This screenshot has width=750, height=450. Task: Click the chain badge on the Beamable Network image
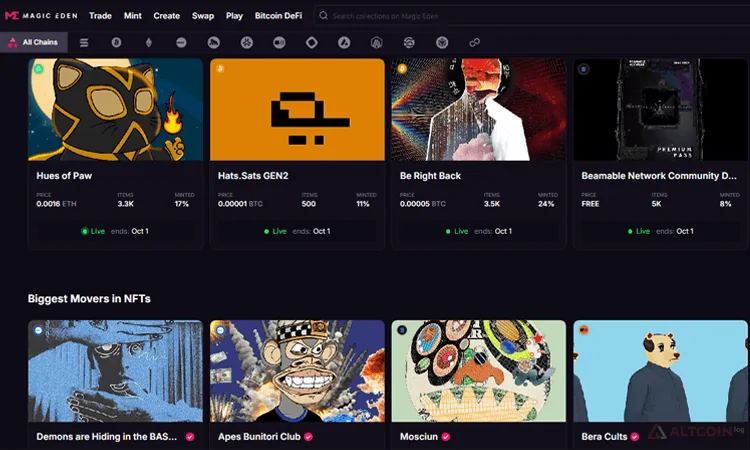[584, 69]
